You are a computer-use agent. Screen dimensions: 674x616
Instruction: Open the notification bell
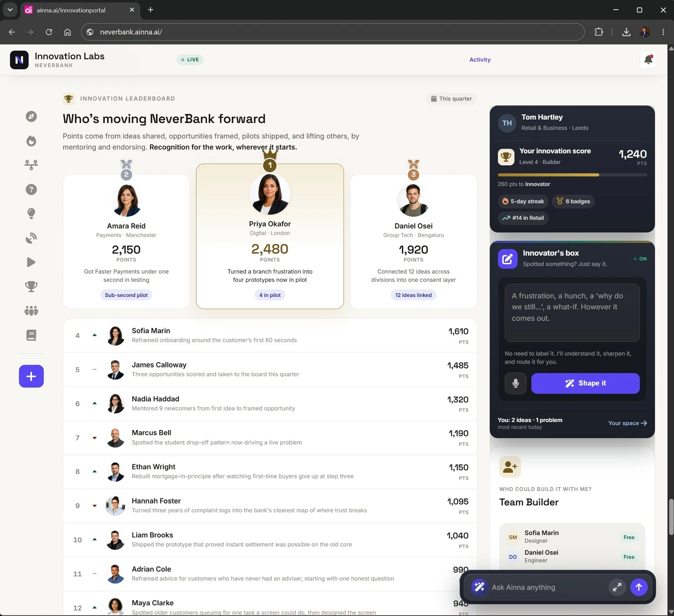(x=648, y=59)
